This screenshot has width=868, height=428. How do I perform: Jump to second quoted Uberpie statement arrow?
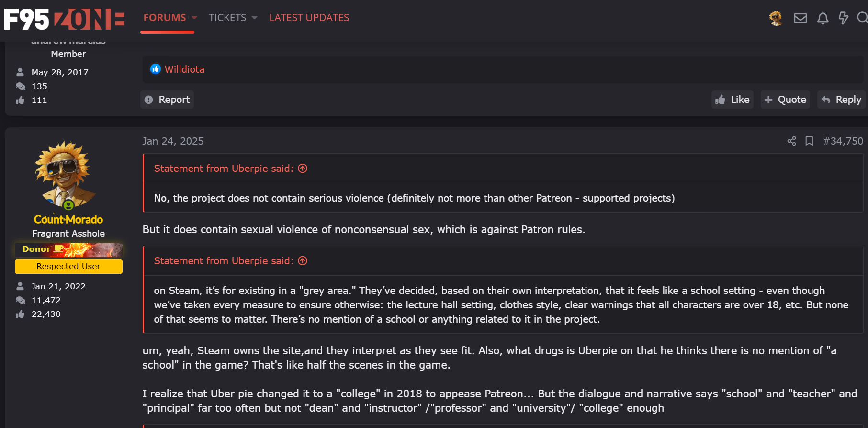[x=303, y=261]
